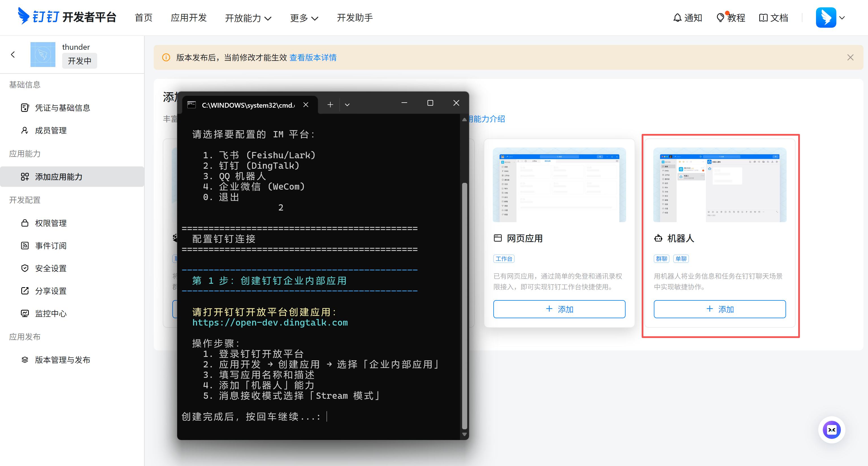Open a new terminal tab with plus
This screenshot has width=868, height=466.
click(330, 105)
